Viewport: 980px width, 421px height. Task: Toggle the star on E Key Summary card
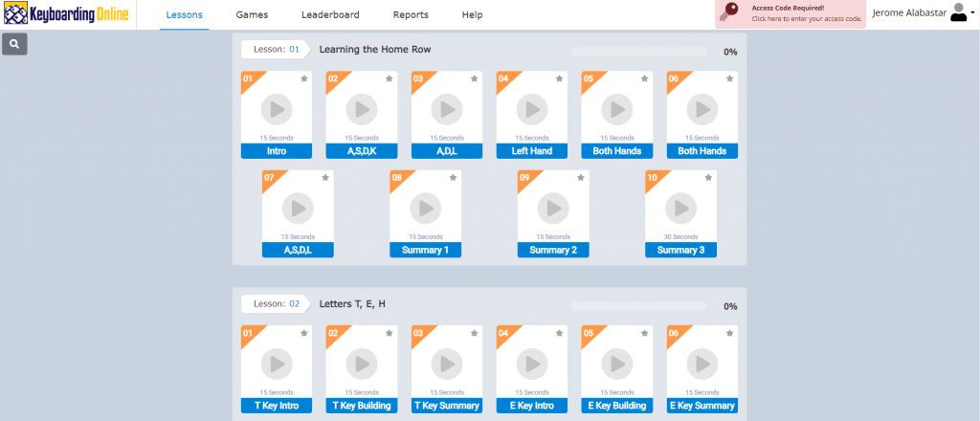coord(730,333)
